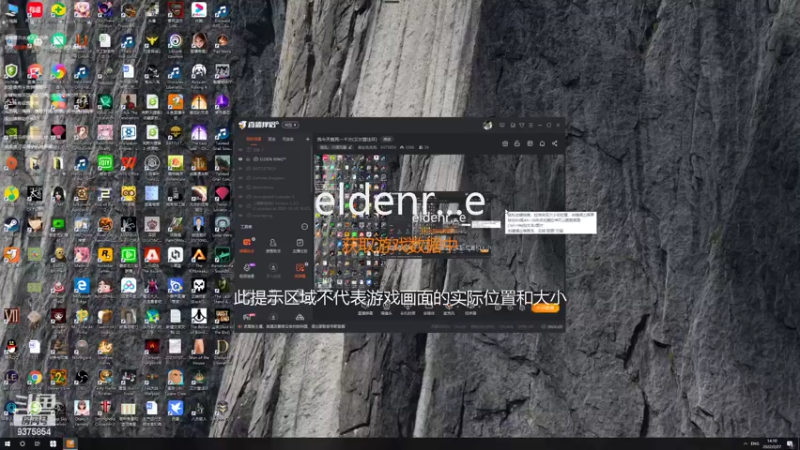Open the QQ penguin desktop shortcut
The height and width of the screenshot is (450, 800).
point(11,347)
